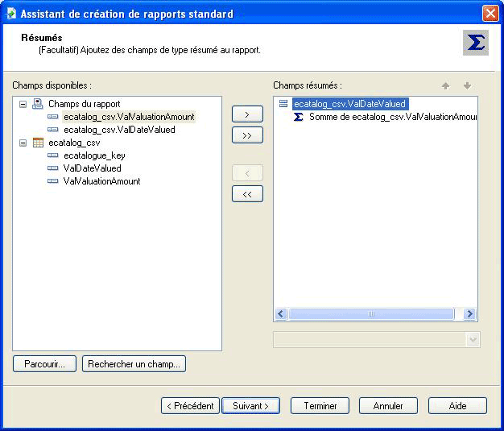Image resolution: width=504 pixels, height=431 pixels.
Task: Click the field icon next to ecatalogue_key
Action: pyautogui.click(x=53, y=155)
